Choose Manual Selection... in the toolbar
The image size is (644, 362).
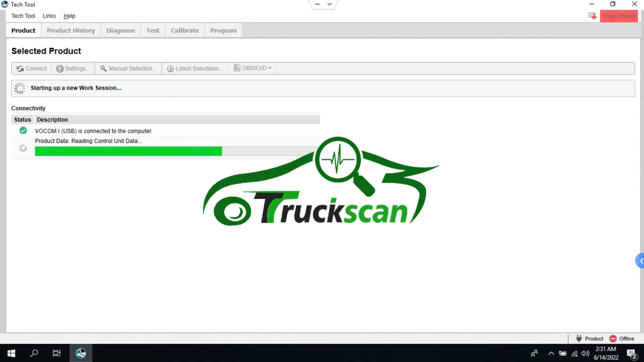129,69
